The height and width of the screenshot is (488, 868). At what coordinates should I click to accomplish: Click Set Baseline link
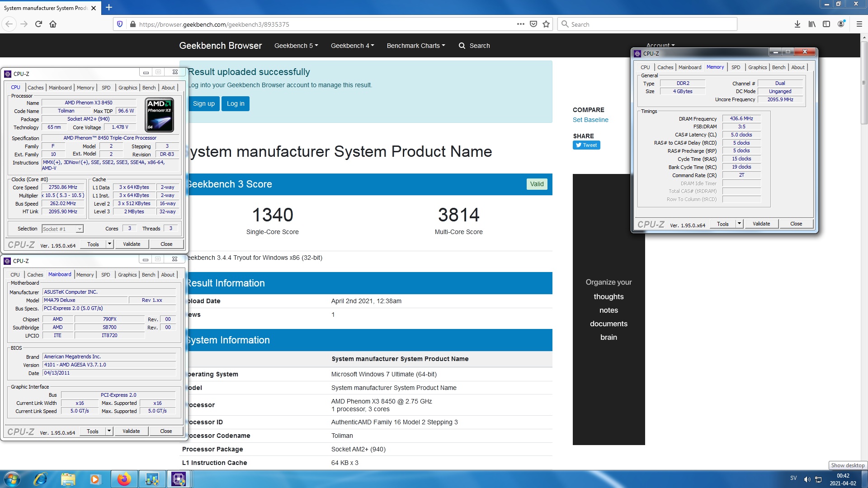tap(590, 120)
